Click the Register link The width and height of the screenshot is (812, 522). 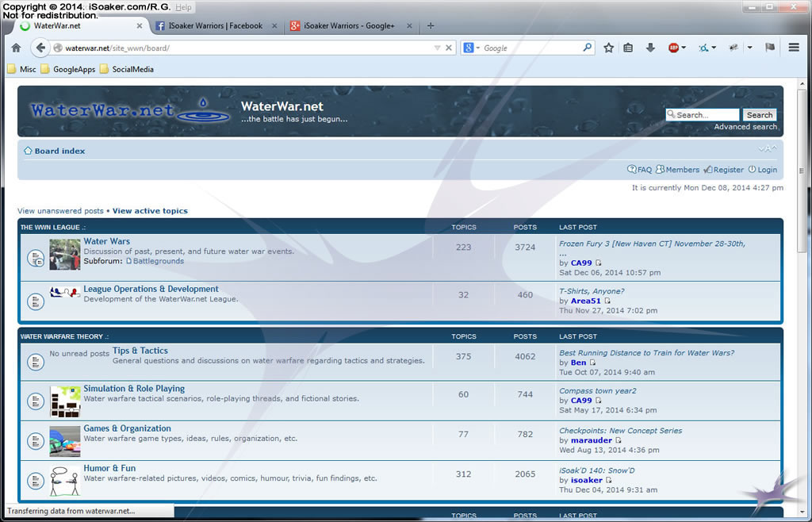[723, 169]
